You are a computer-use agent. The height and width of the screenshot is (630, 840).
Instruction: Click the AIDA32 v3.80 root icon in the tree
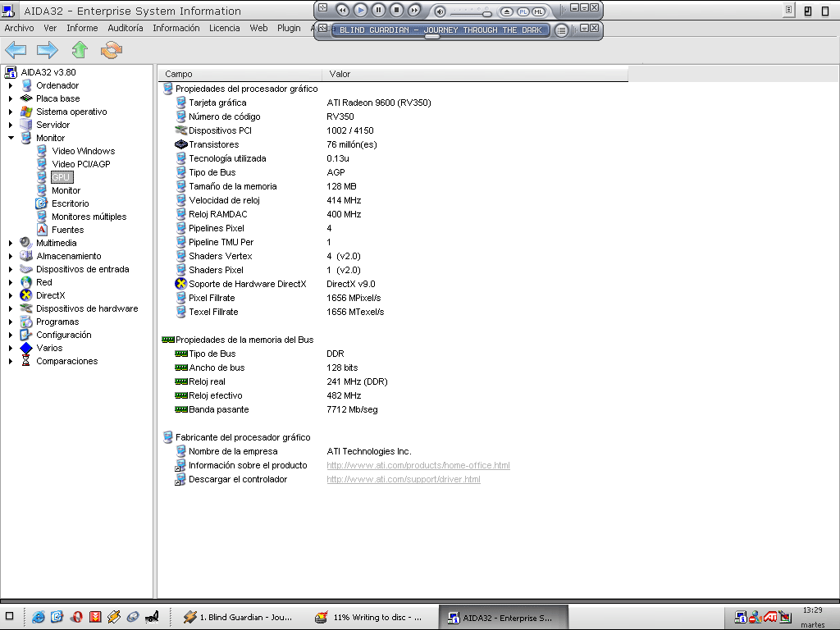[11, 72]
